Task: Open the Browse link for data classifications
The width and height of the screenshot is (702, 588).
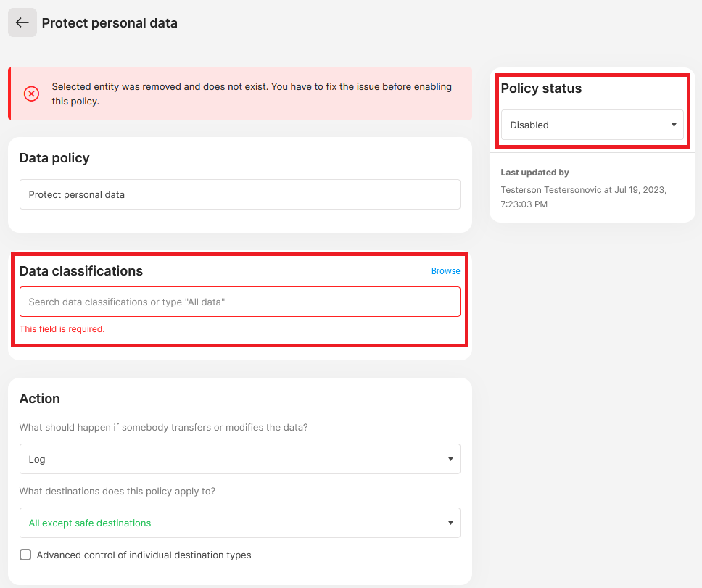Action: coord(445,271)
